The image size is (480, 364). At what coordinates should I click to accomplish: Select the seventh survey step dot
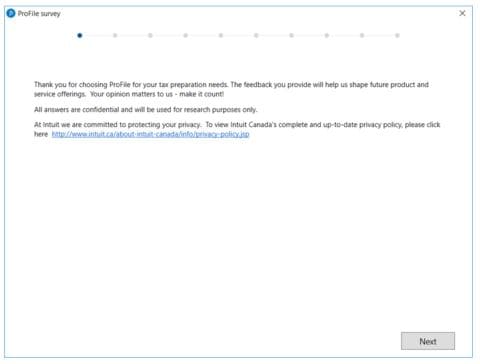pos(291,35)
